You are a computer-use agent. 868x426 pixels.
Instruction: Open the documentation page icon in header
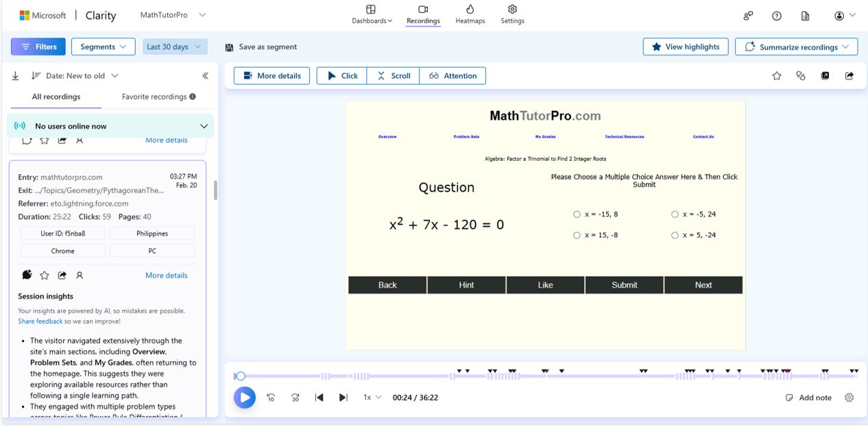point(806,16)
